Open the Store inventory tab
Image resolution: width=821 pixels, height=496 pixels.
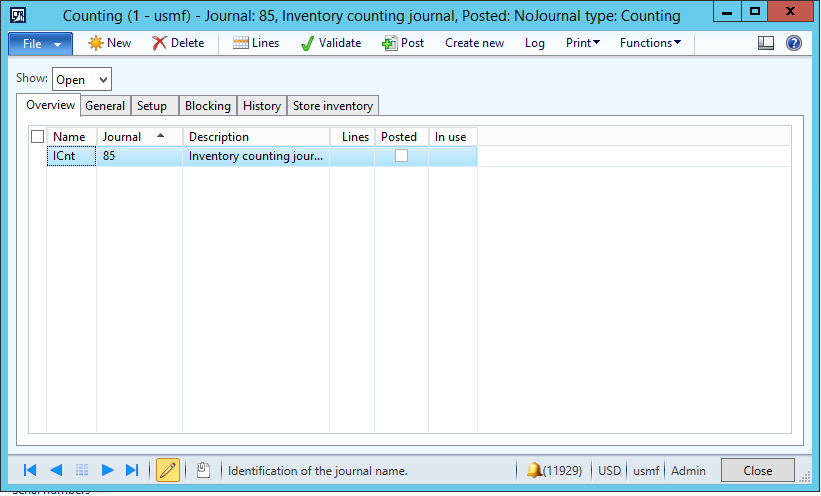[x=332, y=106]
